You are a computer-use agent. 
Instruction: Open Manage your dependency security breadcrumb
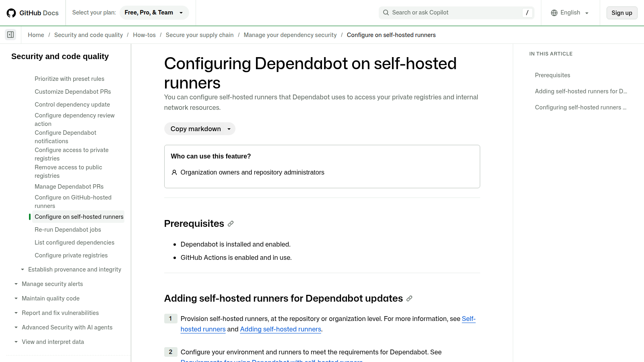(290, 35)
